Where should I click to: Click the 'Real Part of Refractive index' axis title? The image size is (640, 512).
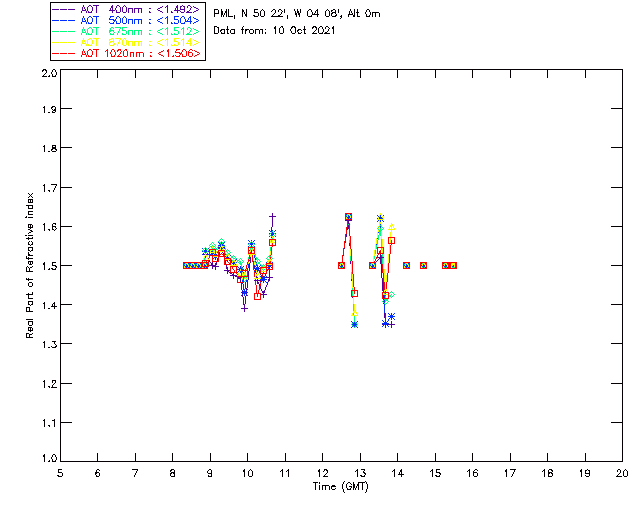[29, 265]
